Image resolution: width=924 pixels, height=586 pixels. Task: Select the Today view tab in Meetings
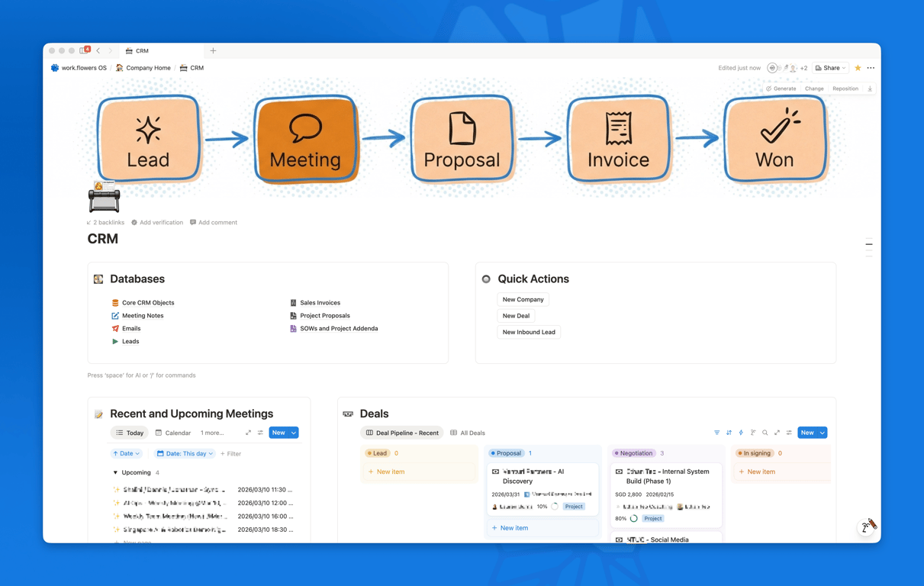click(x=130, y=433)
